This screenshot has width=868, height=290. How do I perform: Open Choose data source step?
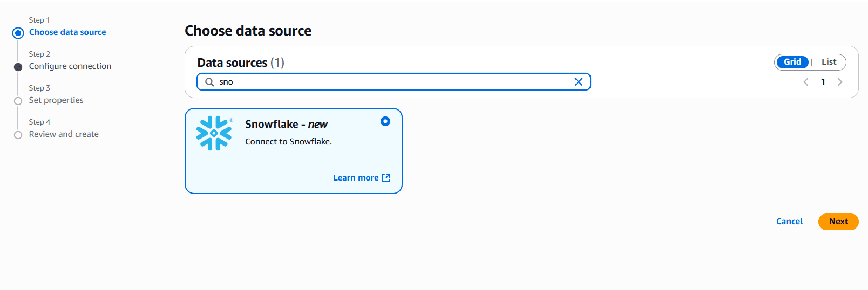tap(67, 32)
